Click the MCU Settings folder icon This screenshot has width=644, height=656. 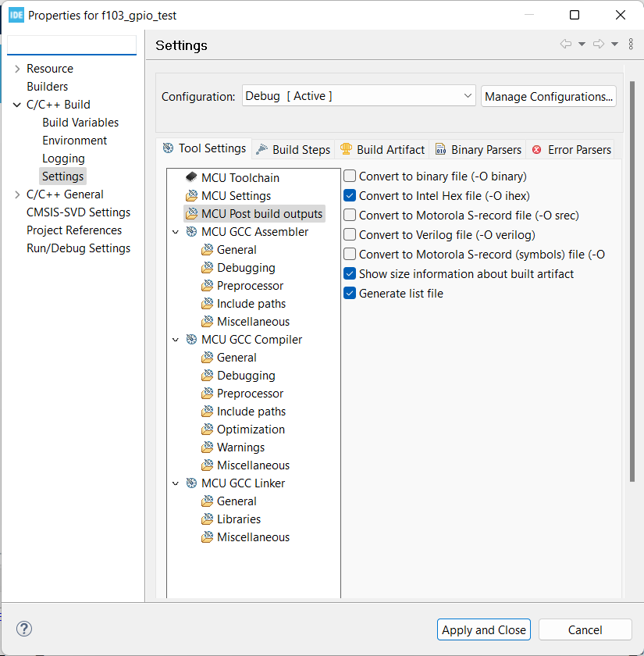[191, 195]
